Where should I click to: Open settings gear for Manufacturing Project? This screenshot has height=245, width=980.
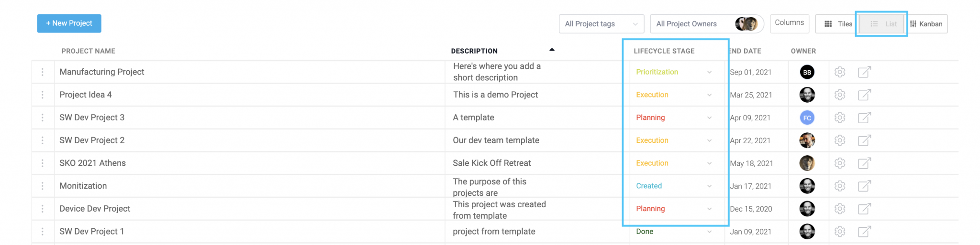tap(840, 72)
